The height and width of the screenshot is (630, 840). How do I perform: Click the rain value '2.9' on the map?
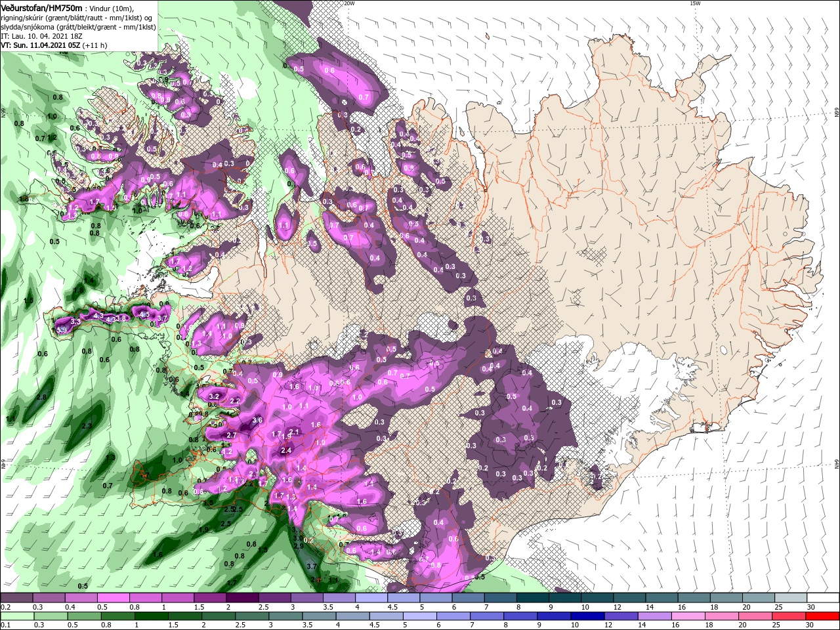point(298,547)
